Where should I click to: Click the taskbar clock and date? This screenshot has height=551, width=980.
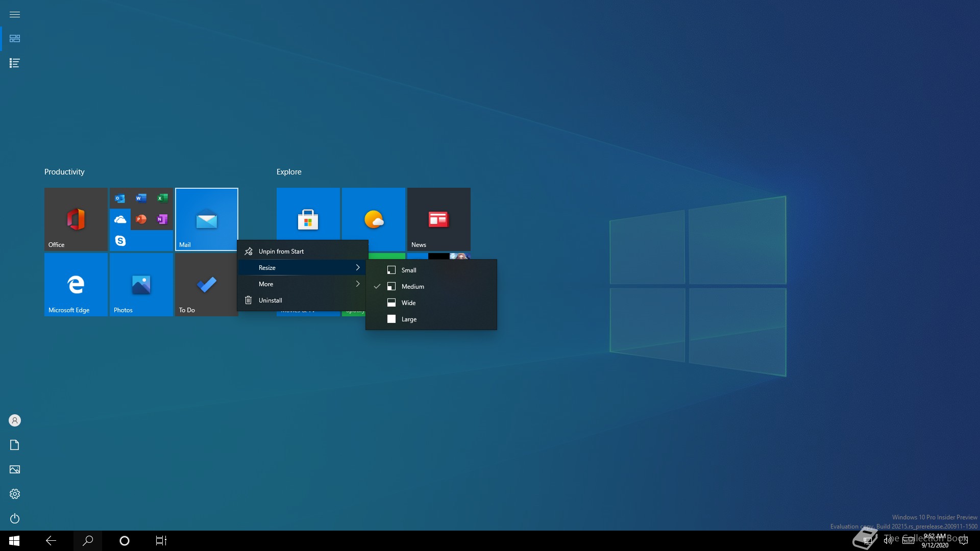pyautogui.click(x=935, y=541)
